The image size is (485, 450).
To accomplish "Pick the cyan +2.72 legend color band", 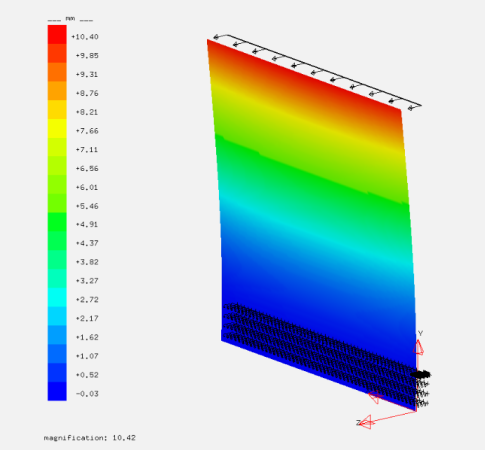I will tap(57, 297).
